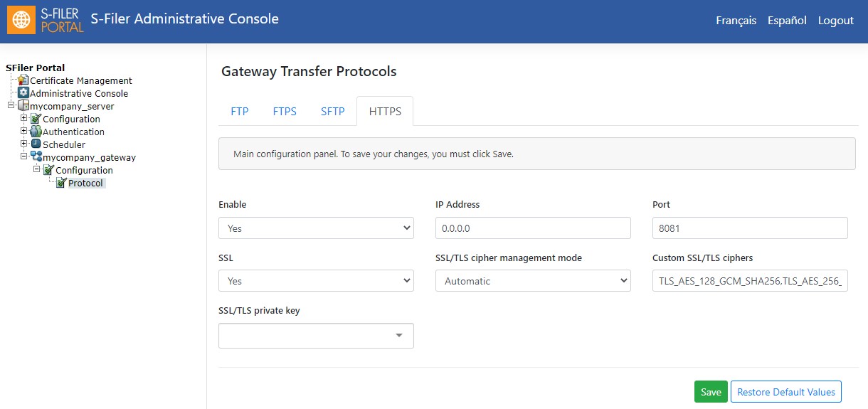The height and width of the screenshot is (409, 868).
Task: Open the Administrative Console gear icon
Action: (x=23, y=93)
